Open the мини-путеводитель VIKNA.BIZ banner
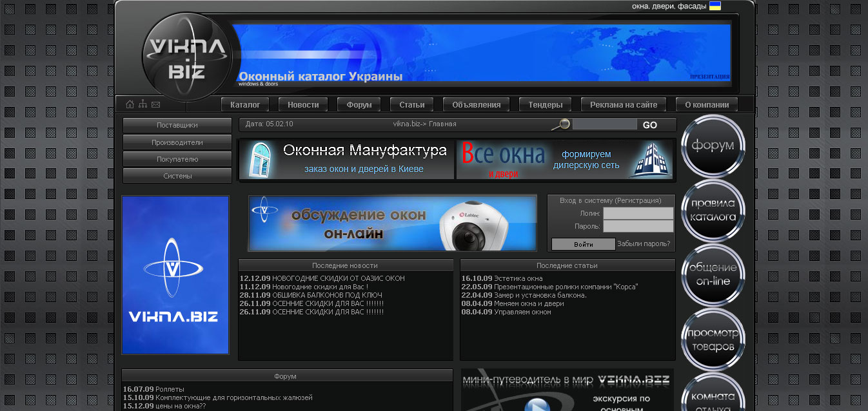Viewport: 868px width, 411px height. [567, 390]
